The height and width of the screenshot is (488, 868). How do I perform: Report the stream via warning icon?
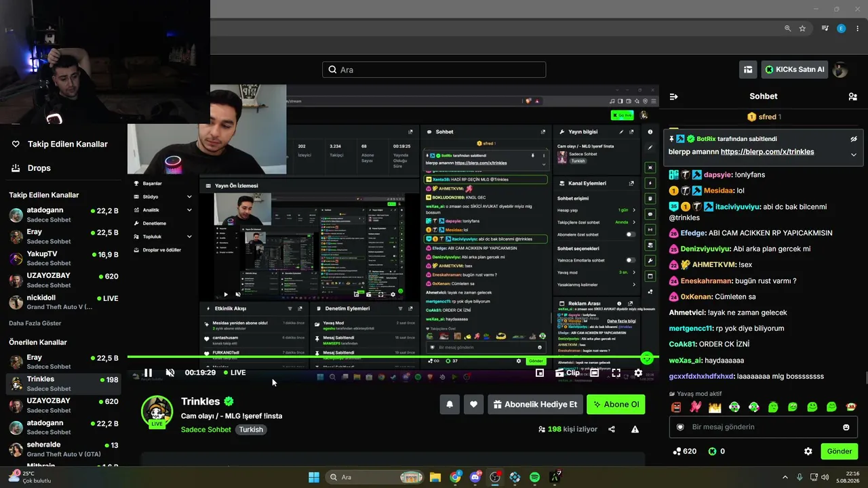click(x=635, y=429)
